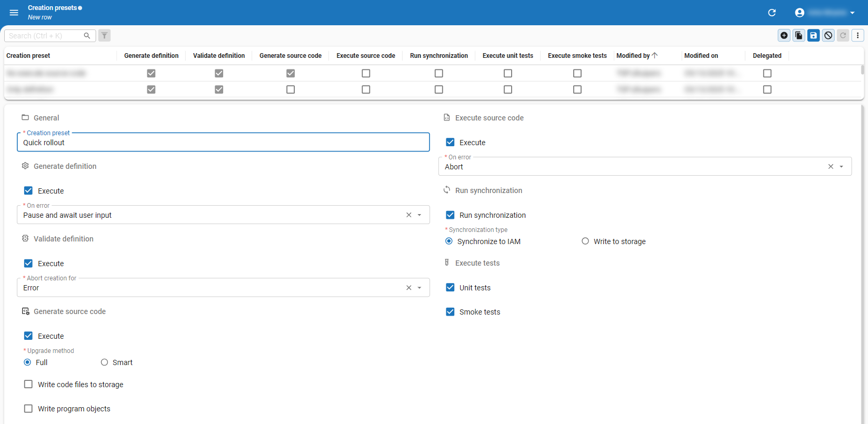Sort by the Generate source code column header
The height and width of the screenshot is (424, 868).
(291, 55)
